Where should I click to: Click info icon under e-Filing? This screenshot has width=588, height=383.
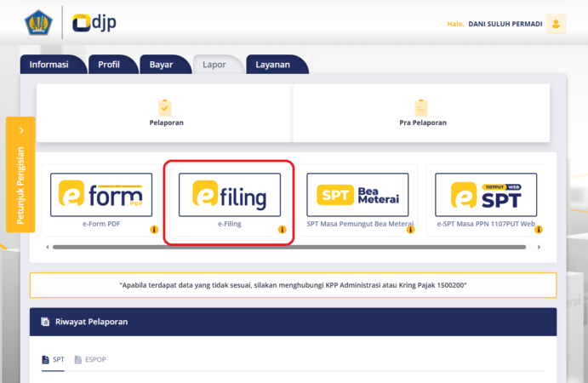tap(282, 229)
